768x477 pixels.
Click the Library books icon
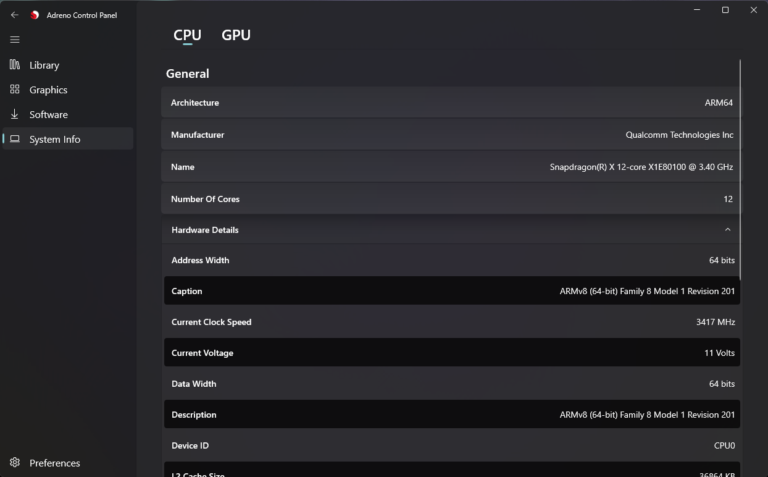click(14, 65)
